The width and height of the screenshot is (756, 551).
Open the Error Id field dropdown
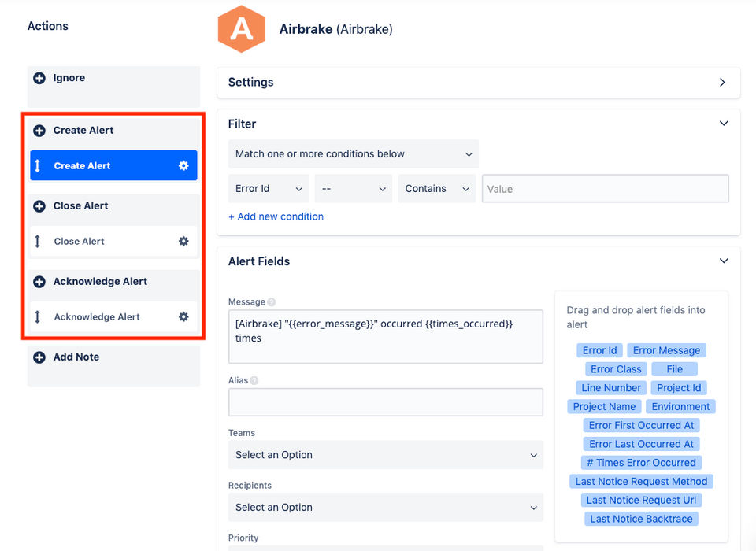click(268, 189)
